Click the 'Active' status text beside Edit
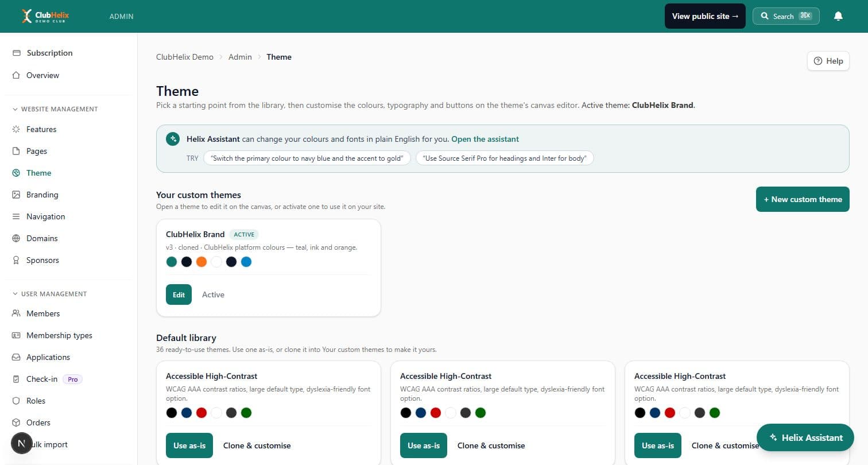 pyautogui.click(x=213, y=294)
